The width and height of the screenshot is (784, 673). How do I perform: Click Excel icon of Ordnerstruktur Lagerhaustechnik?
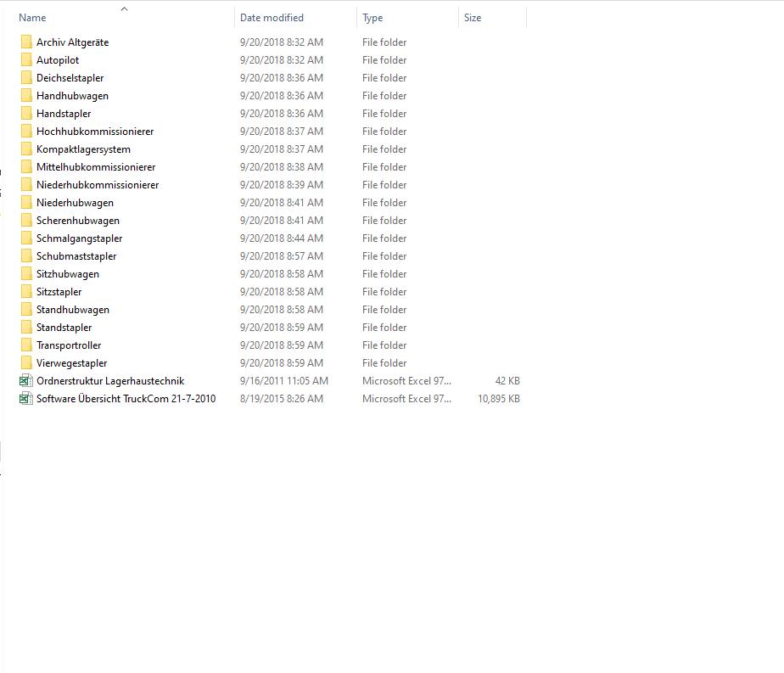tap(26, 381)
